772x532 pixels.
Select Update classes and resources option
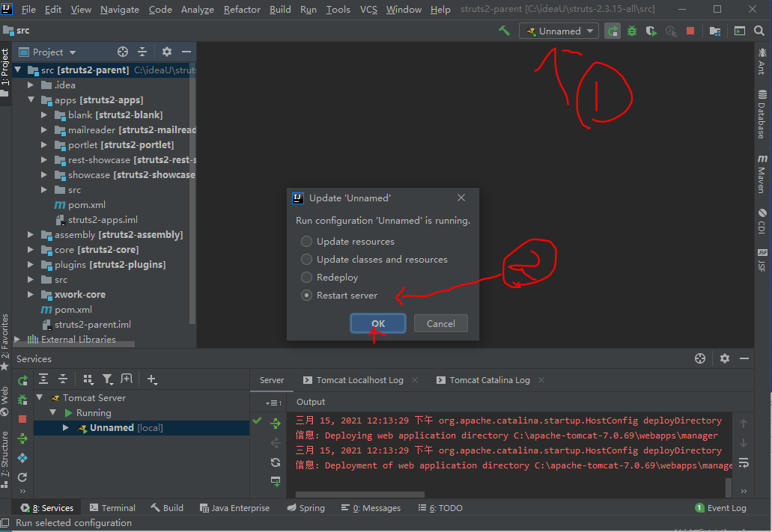pos(374,260)
